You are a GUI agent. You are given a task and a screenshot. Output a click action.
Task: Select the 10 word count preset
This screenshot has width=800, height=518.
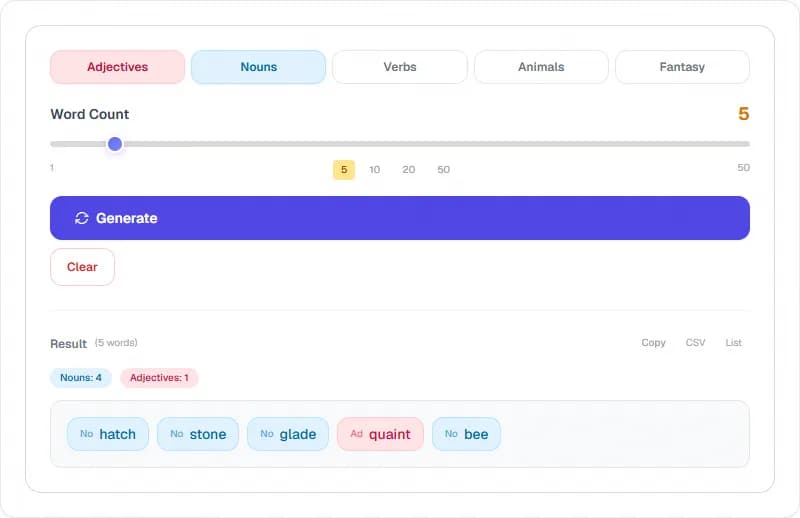click(x=374, y=169)
